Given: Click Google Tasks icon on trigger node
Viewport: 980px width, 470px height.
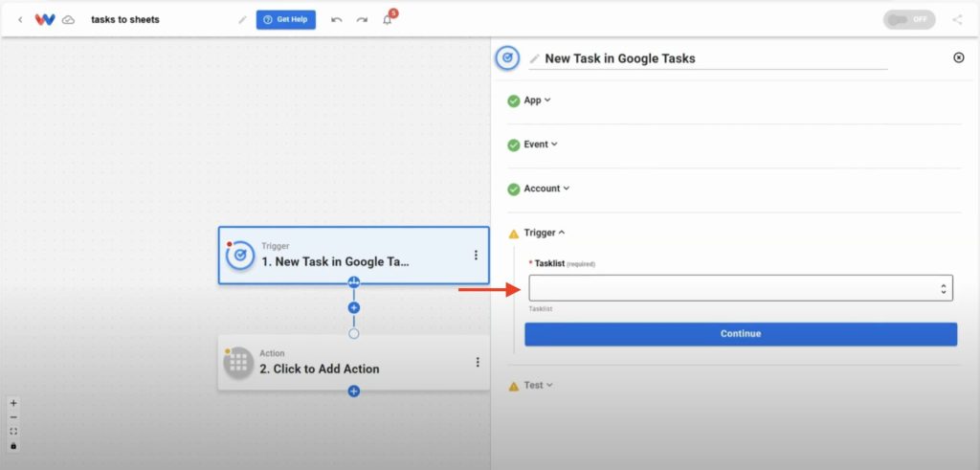Looking at the screenshot, I should pyautogui.click(x=240, y=255).
